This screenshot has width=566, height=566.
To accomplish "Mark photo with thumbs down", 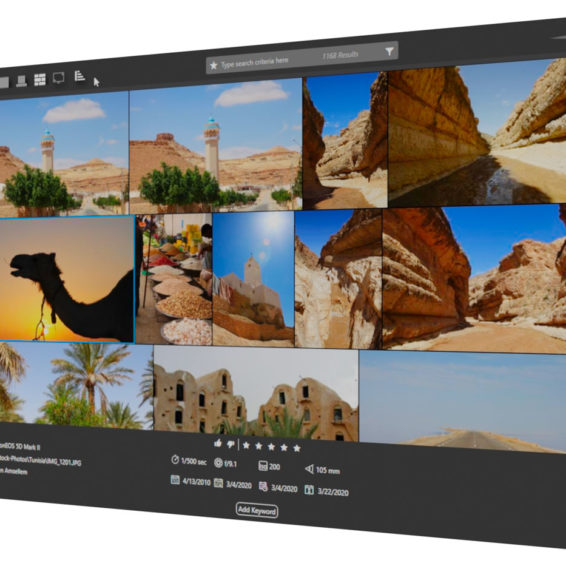I will [x=230, y=444].
